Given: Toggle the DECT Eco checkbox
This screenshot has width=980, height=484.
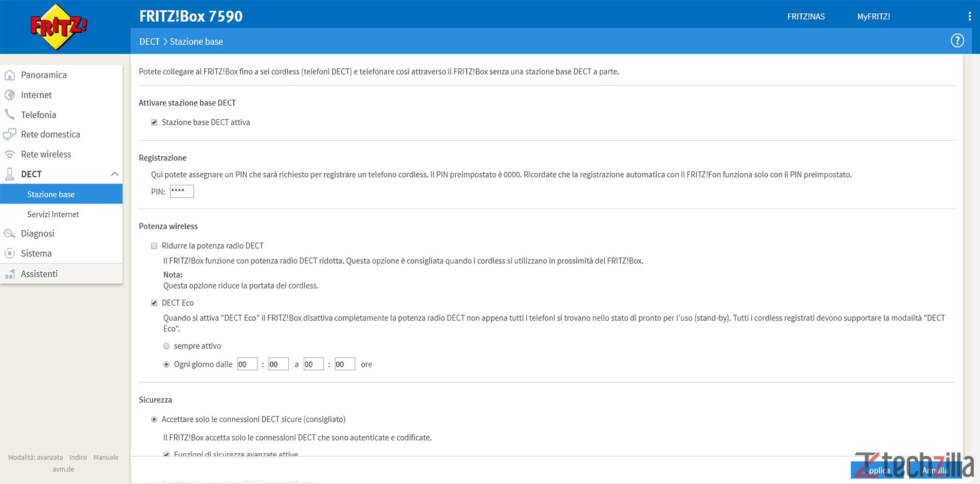Looking at the screenshot, I should click(154, 303).
